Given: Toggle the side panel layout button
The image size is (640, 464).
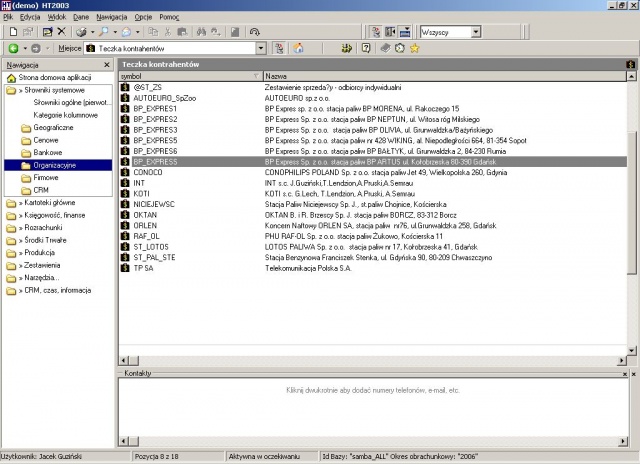Looking at the screenshot, I should (x=390, y=32).
